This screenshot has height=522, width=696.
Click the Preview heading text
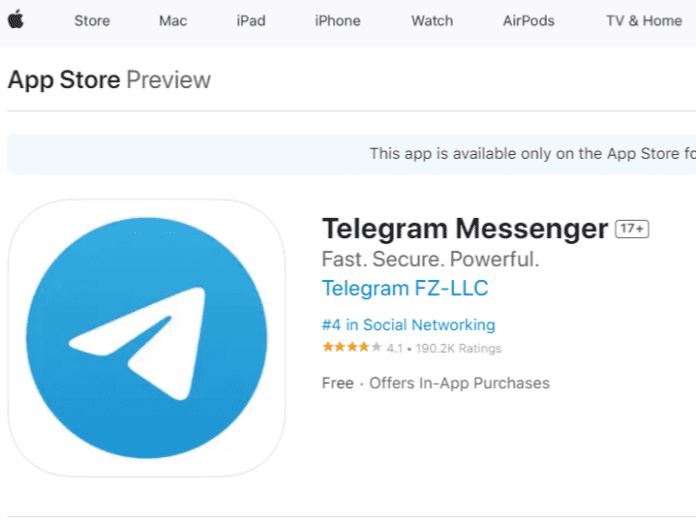(169, 80)
